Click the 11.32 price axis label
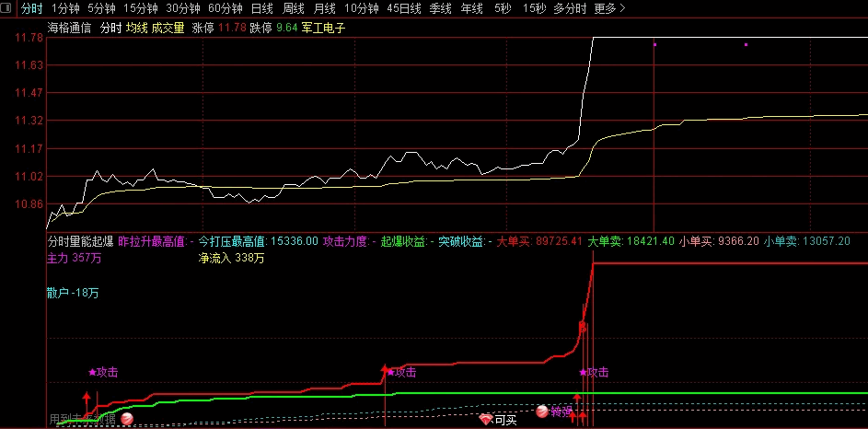The image size is (868, 429). [x=29, y=121]
